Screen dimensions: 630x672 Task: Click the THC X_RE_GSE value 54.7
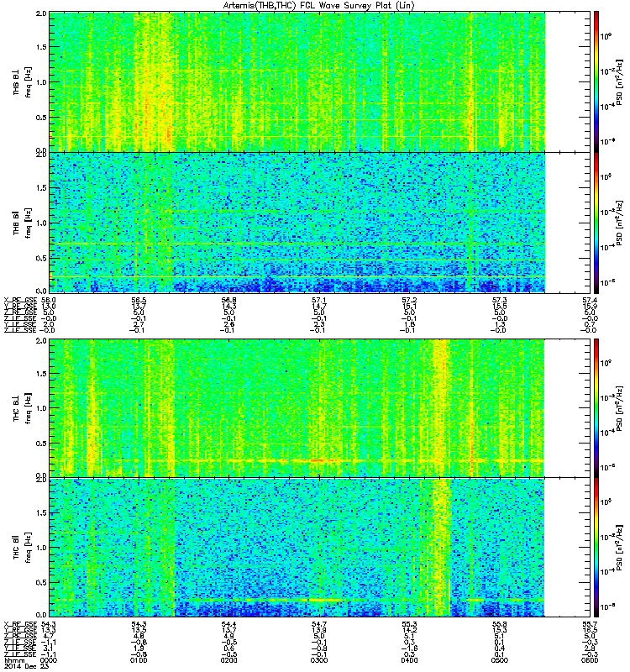click(319, 624)
